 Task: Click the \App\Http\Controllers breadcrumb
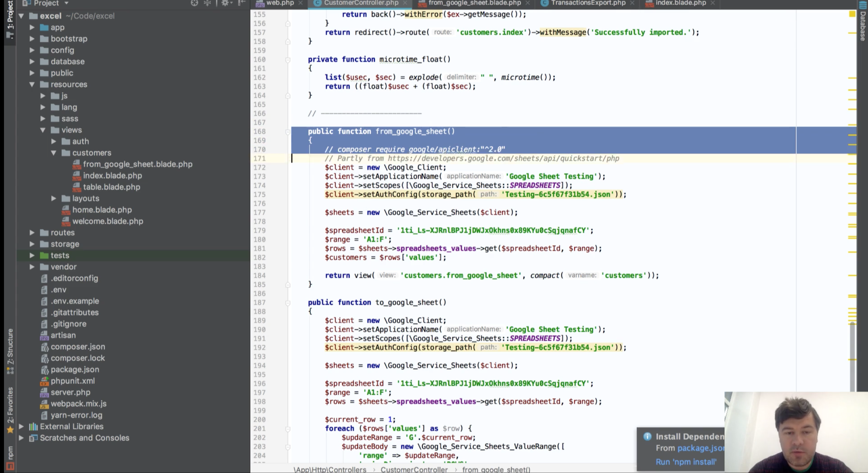tap(330, 469)
